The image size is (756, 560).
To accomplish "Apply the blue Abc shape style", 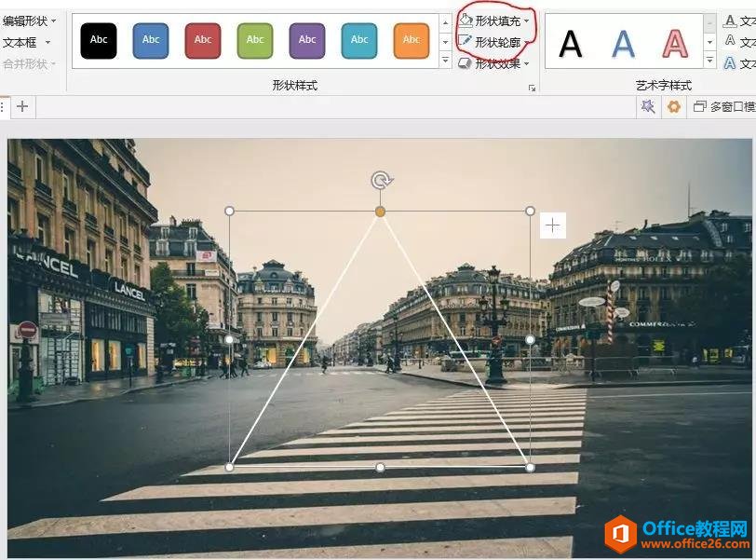I will point(151,40).
